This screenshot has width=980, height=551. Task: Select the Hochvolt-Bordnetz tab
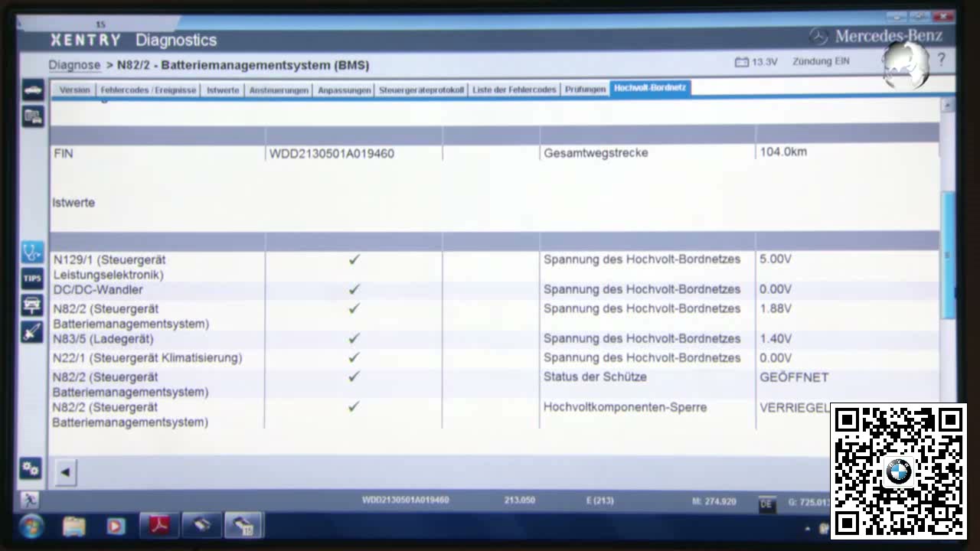tap(650, 88)
